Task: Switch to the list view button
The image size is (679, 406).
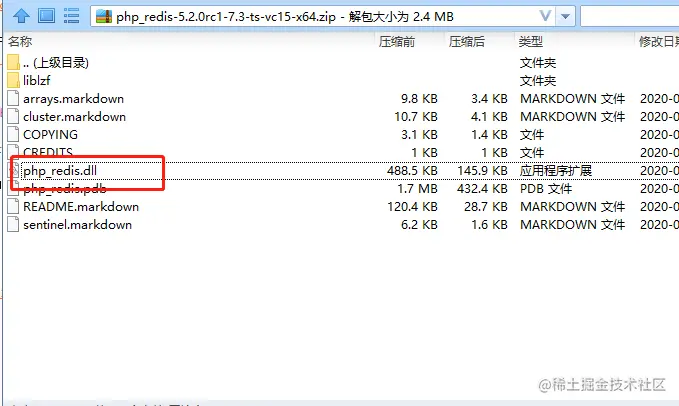Action: [71, 16]
